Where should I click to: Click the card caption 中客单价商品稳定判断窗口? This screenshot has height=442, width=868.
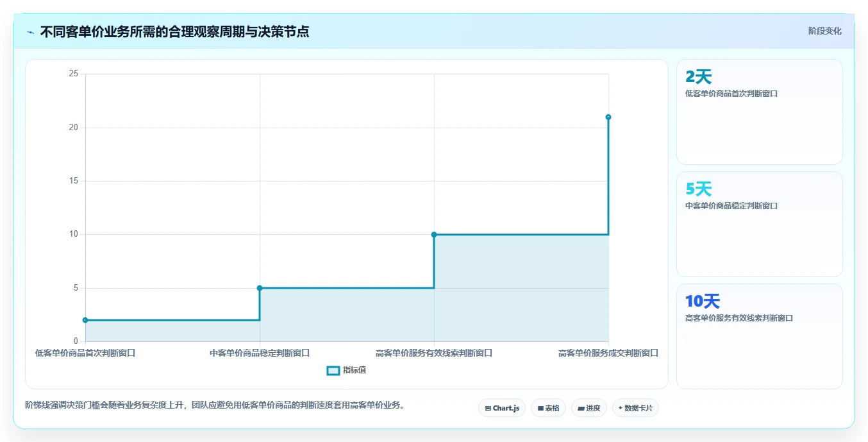[731, 206]
